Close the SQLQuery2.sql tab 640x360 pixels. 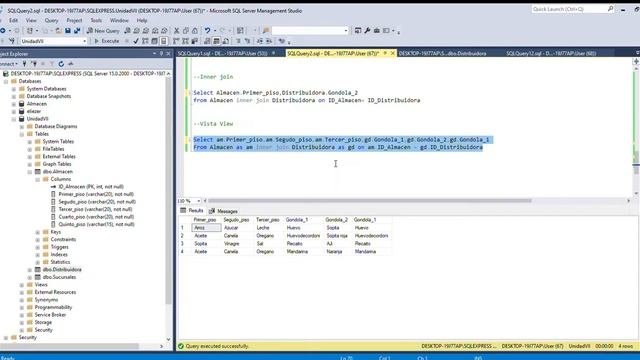tap(393, 53)
